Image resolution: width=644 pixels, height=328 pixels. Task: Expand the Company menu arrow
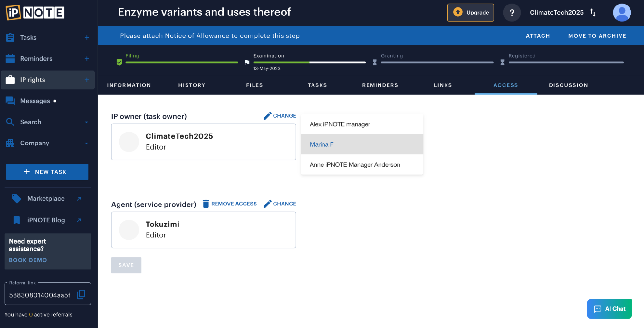pyautogui.click(x=86, y=143)
